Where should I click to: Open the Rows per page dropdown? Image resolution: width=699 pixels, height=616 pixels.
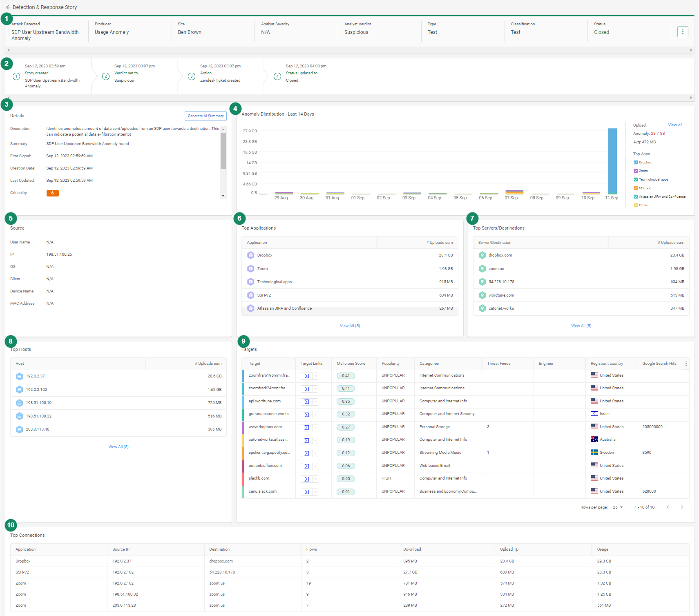pos(618,507)
